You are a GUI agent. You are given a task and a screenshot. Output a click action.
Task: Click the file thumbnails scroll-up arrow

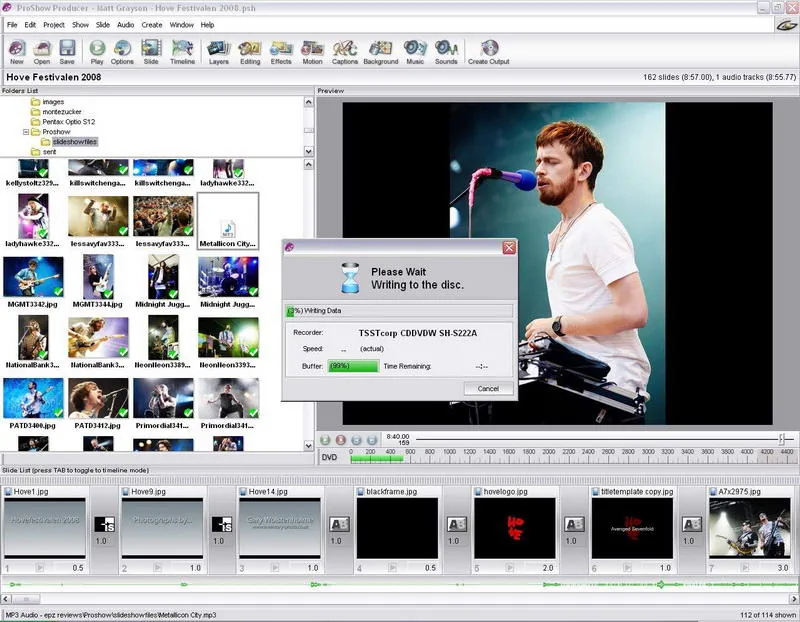(x=308, y=164)
